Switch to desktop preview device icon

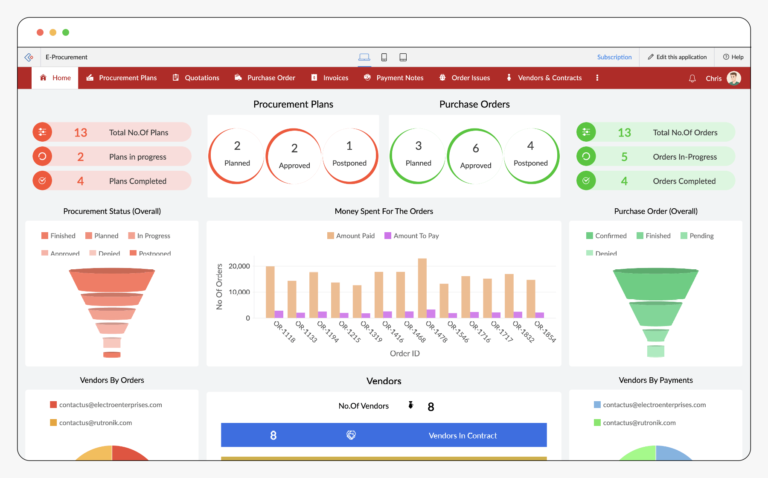tap(364, 57)
